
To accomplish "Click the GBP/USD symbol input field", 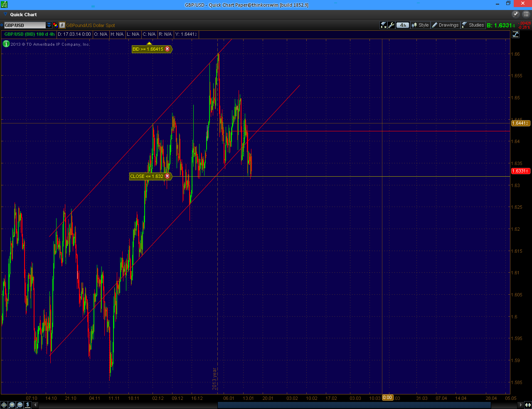I will tap(25, 25).
